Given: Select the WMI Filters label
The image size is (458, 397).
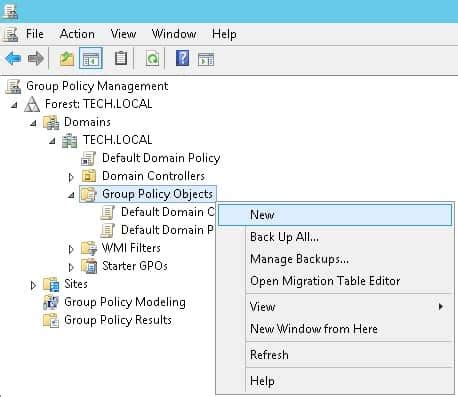Looking at the screenshot, I should [131, 248].
